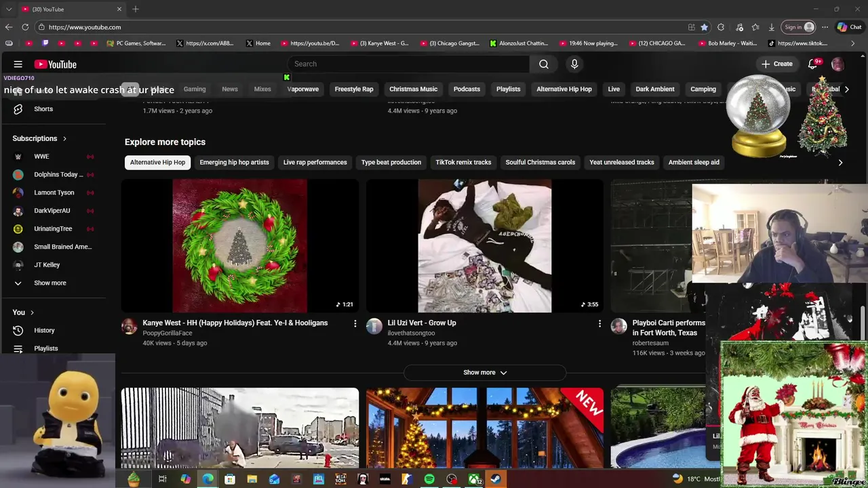Start voice search with the microphone
Screen dimensions: 868x488
(574, 64)
